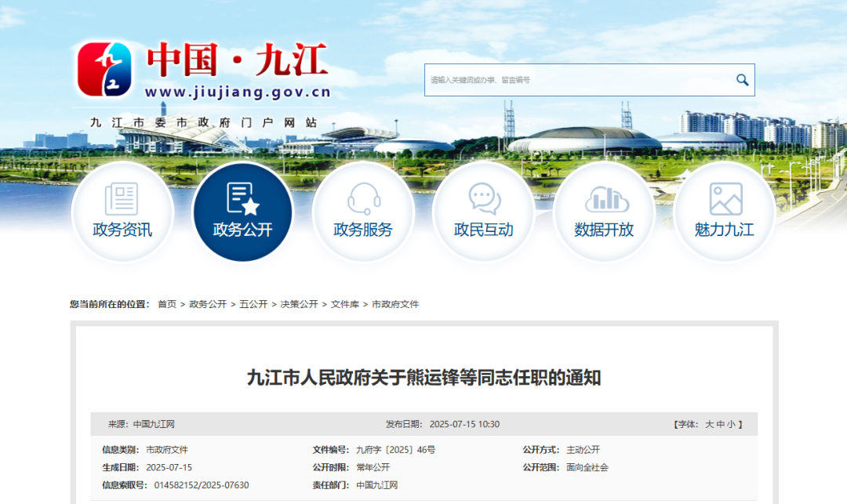Image resolution: width=847 pixels, height=504 pixels.
Task: Click the Jiujiang red-blue logo emblem
Action: [x=104, y=69]
